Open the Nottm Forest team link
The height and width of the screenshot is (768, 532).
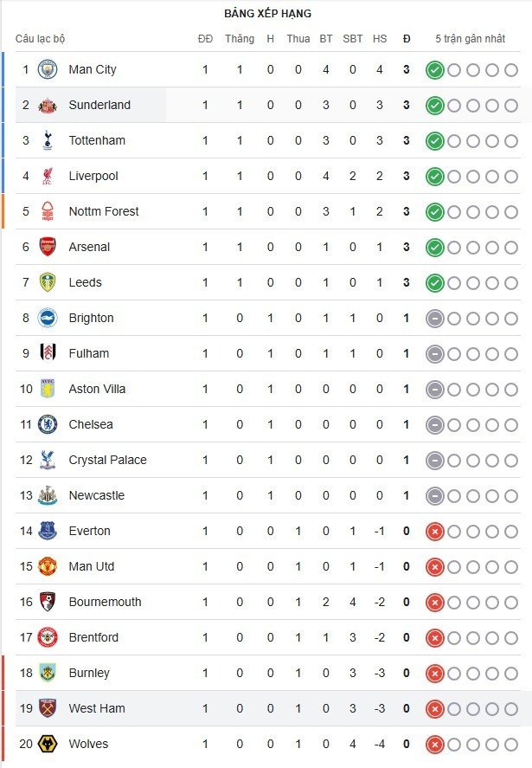[x=104, y=211]
